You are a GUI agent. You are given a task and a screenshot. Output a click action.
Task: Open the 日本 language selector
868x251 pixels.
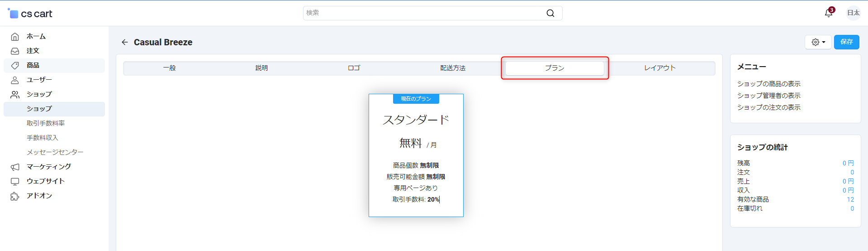pyautogui.click(x=853, y=13)
